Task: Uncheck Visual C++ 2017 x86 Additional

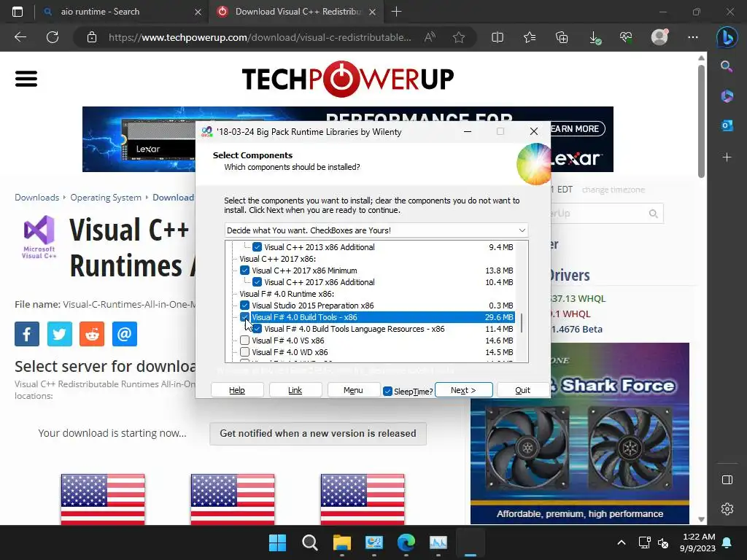Action: tap(257, 282)
